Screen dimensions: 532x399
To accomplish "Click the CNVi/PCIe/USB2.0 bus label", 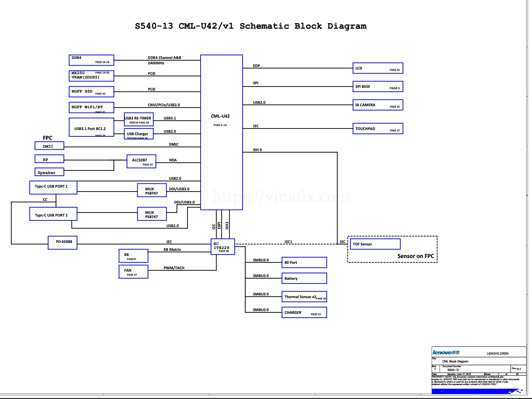I will click(164, 105).
